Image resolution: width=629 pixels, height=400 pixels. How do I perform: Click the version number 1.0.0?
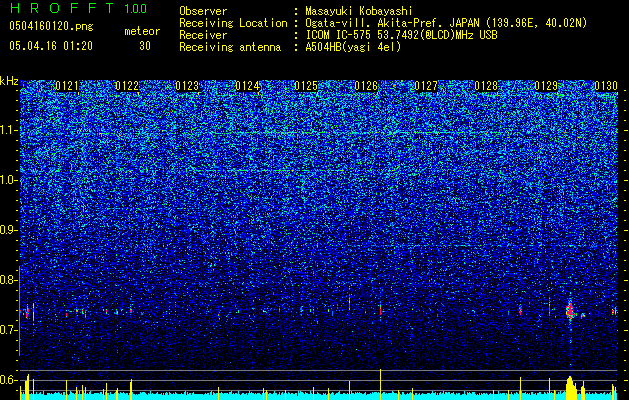tap(136, 9)
